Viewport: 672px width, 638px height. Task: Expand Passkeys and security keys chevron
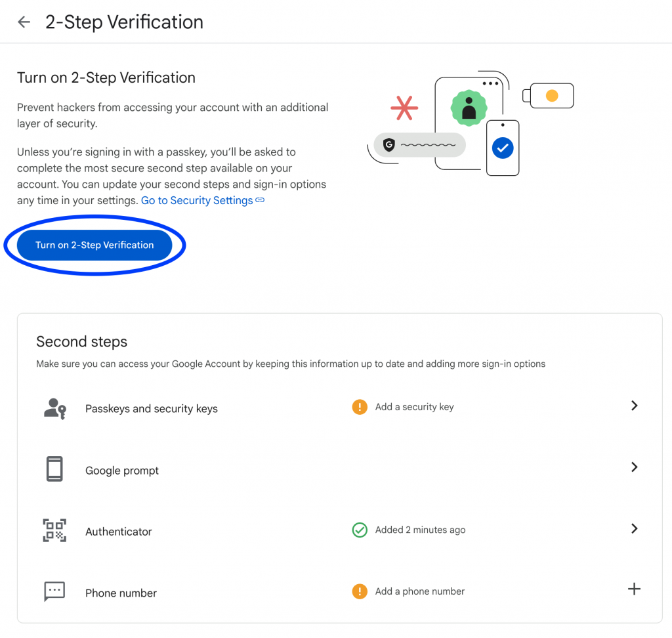point(635,406)
